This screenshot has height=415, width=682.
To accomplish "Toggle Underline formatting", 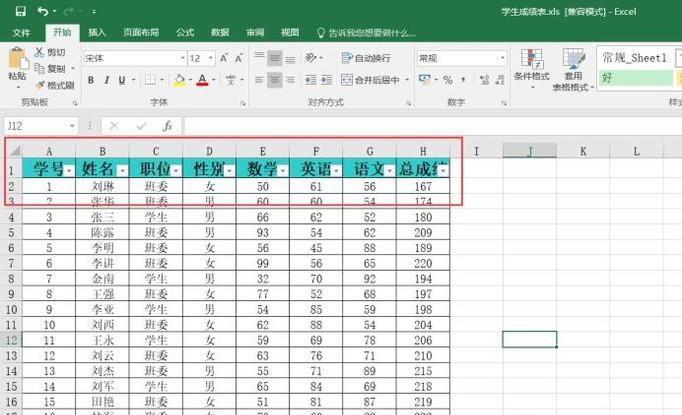I will click(x=122, y=80).
